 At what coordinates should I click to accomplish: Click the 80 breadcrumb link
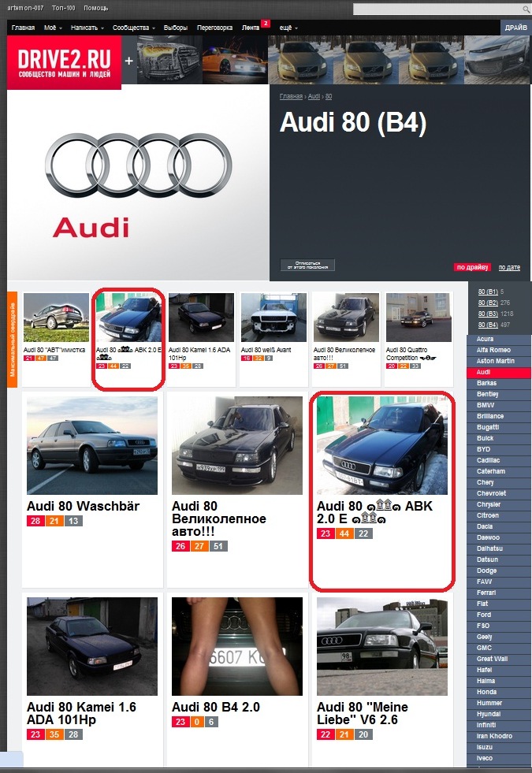click(329, 97)
